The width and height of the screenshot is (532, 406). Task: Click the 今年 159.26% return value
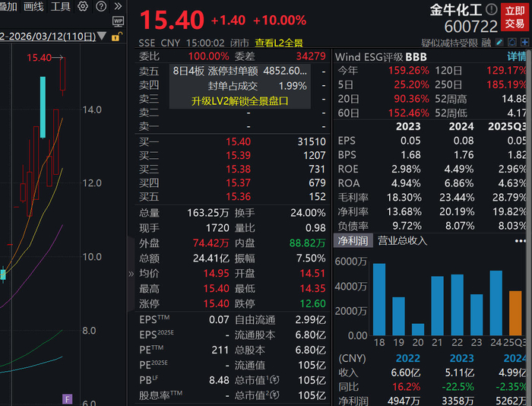[x=409, y=71]
